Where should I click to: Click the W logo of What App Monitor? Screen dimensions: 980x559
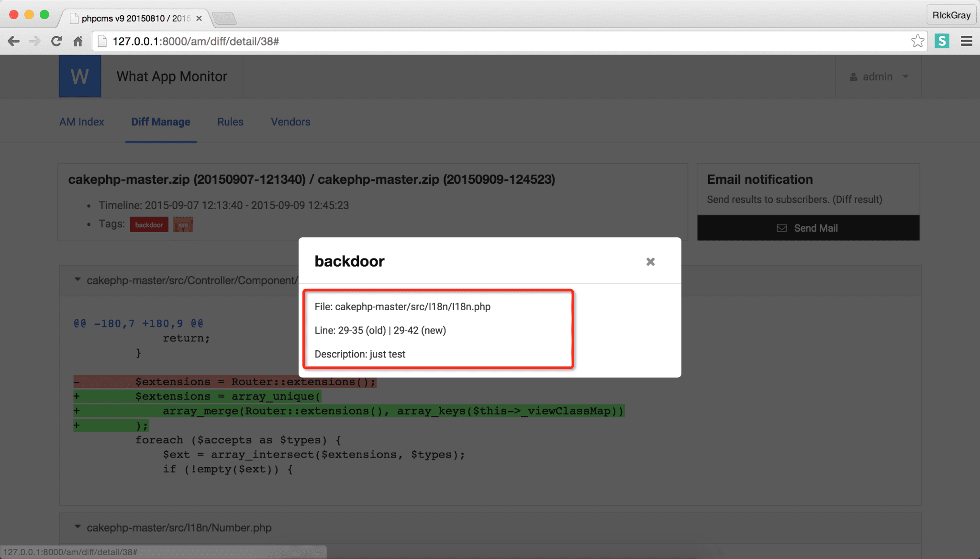(80, 76)
